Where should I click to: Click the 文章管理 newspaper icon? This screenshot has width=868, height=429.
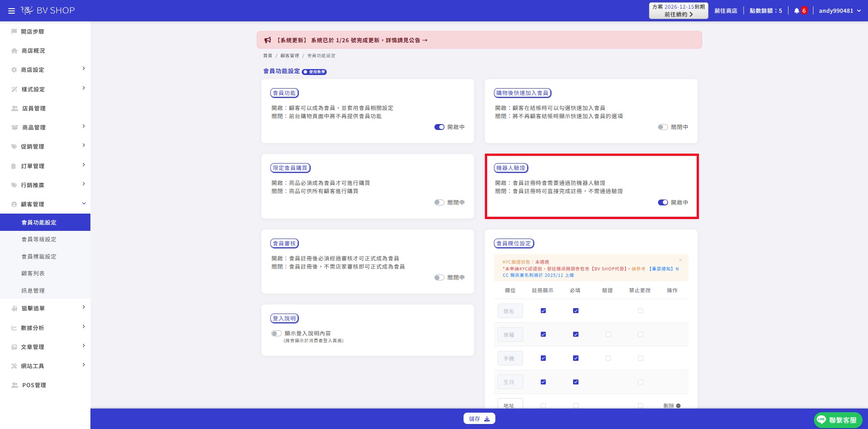(x=14, y=347)
